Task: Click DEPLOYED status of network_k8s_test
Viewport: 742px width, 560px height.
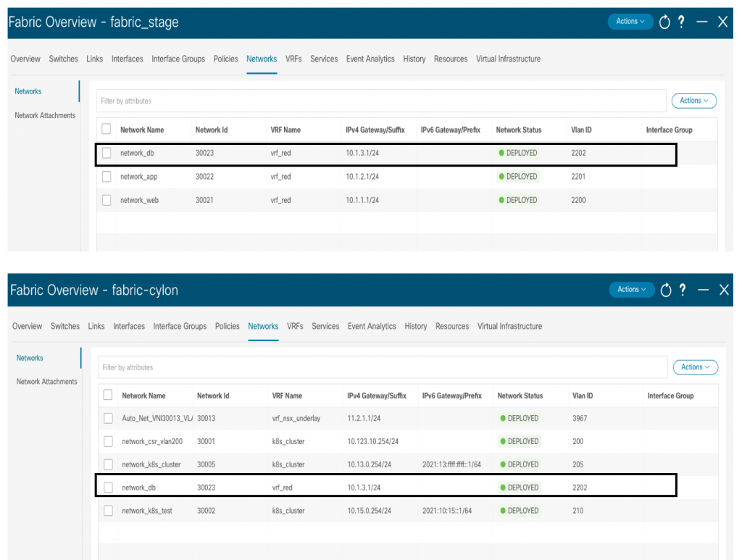Action: click(x=518, y=511)
